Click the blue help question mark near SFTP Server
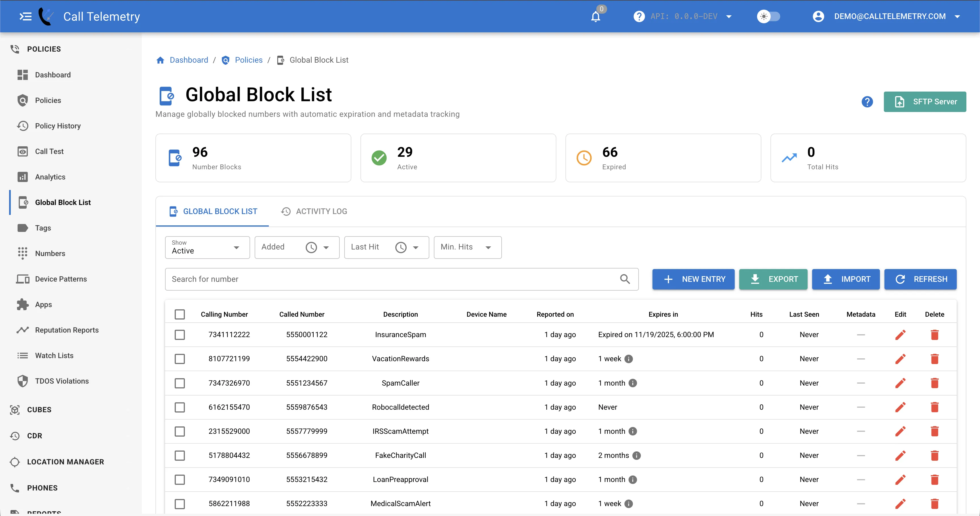Image resolution: width=980 pixels, height=516 pixels. [x=867, y=102]
